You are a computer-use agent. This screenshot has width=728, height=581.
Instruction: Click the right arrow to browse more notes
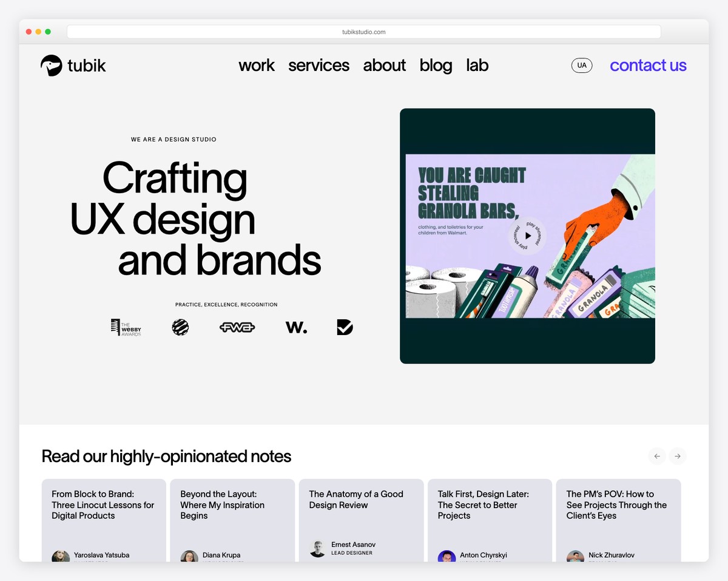pos(678,456)
